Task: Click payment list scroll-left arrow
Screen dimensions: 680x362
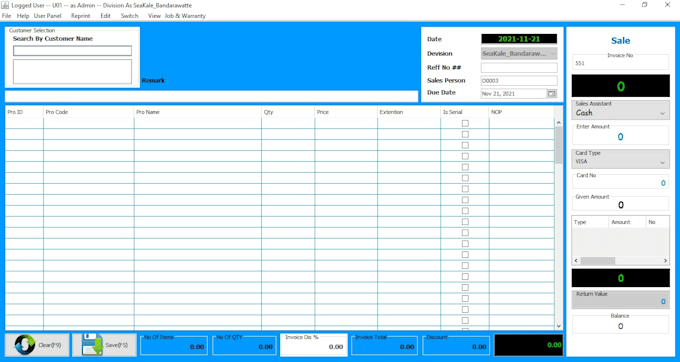Action: click(x=576, y=261)
